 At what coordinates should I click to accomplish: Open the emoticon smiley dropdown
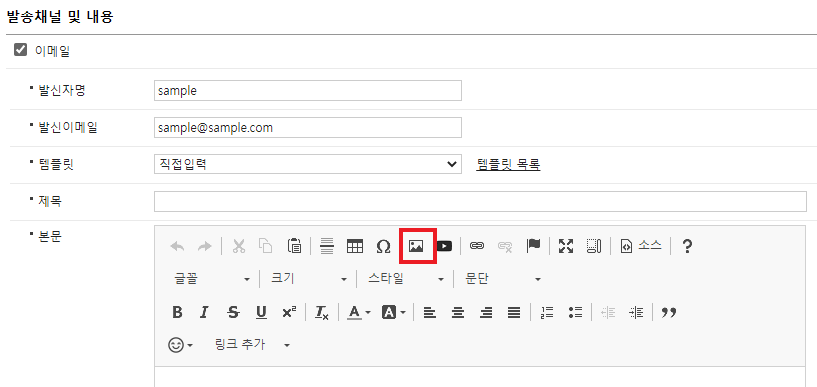coord(180,345)
